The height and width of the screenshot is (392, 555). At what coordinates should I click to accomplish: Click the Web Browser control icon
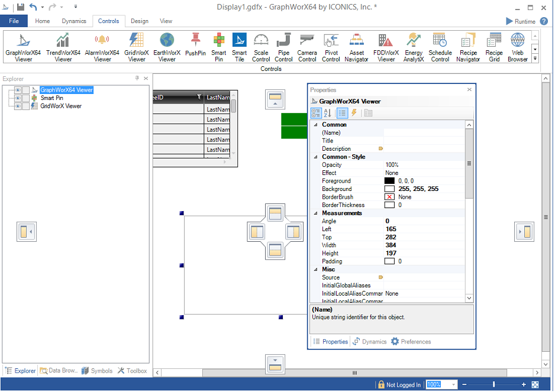(518, 47)
